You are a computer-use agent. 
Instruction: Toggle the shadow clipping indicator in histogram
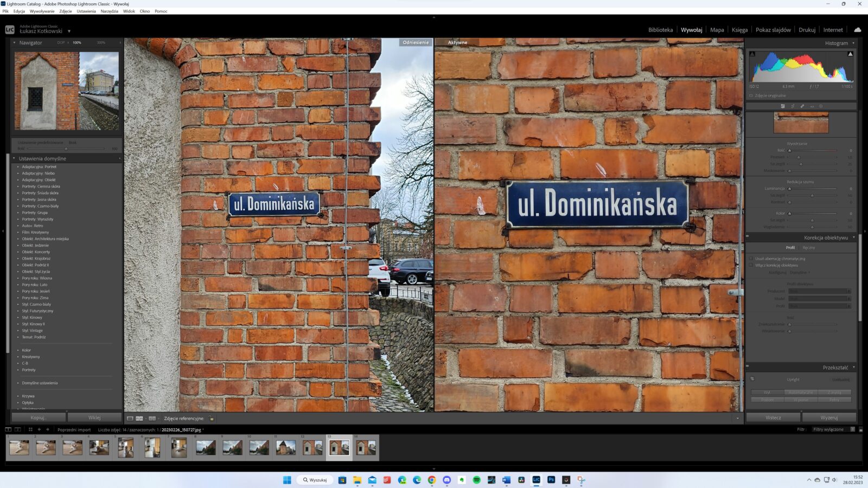coord(752,54)
